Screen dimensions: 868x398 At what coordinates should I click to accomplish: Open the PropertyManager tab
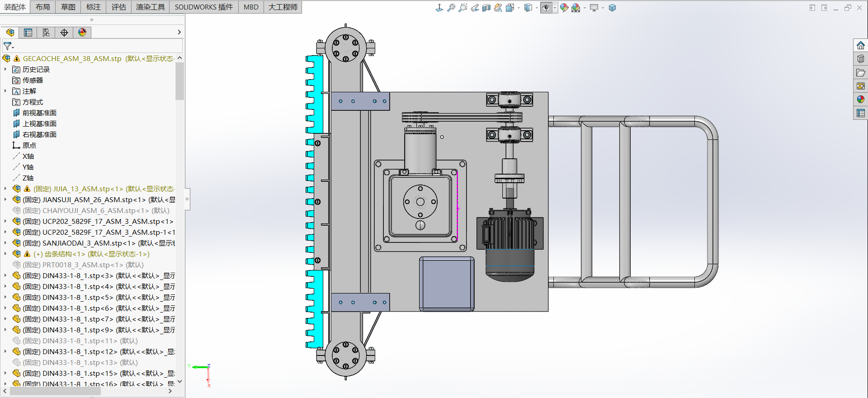coord(28,33)
